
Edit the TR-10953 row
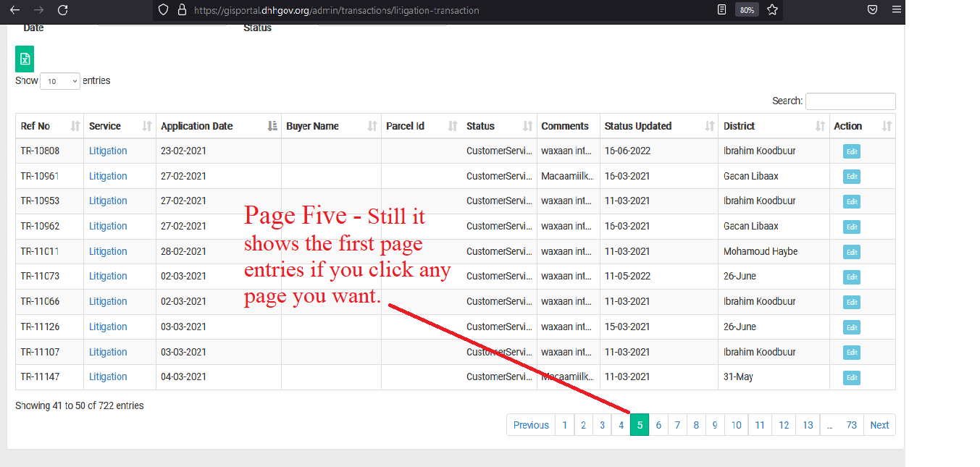(x=852, y=201)
